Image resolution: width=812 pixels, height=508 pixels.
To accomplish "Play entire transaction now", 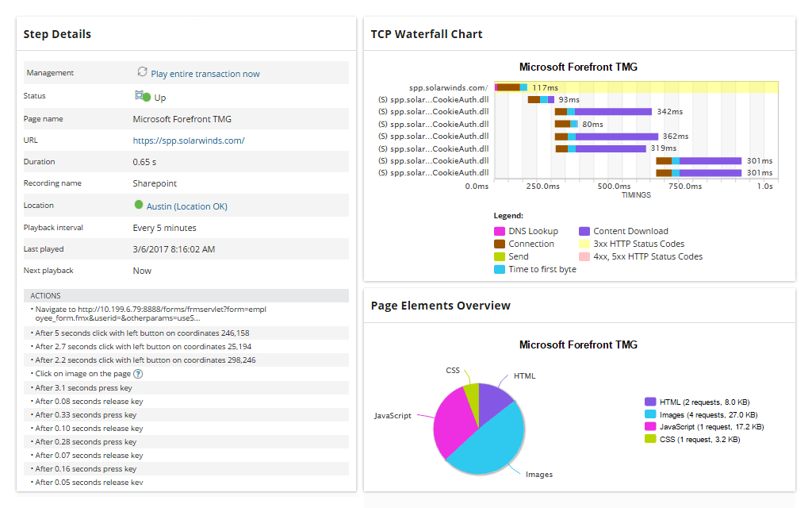I will point(205,74).
